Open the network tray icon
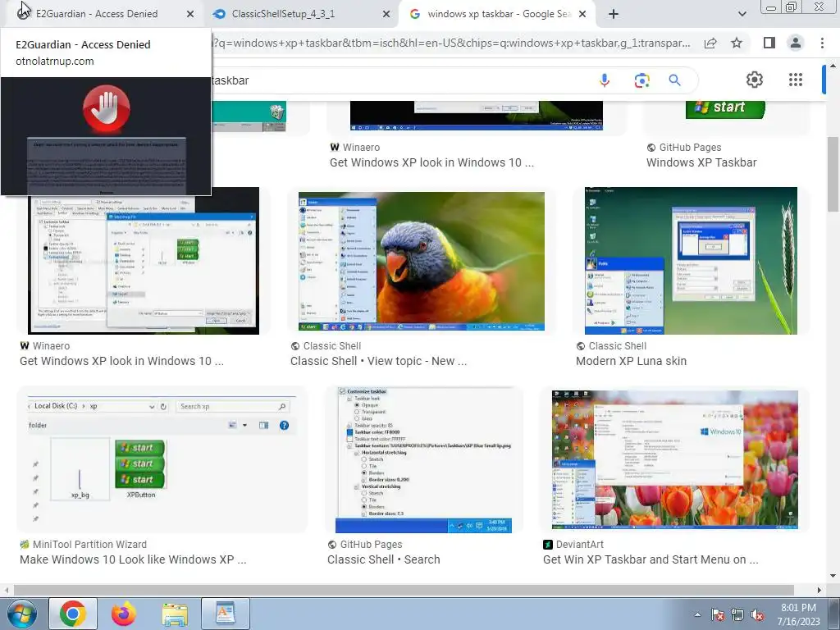Image resolution: width=840 pixels, height=630 pixels. pyautogui.click(x=737, y=614)
